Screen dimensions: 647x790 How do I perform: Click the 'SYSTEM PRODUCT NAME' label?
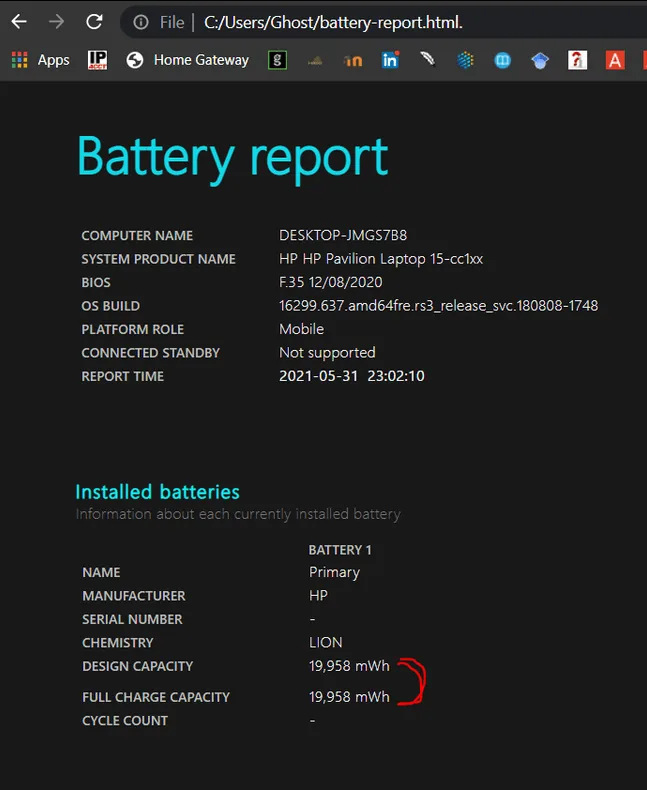point(158,259)
